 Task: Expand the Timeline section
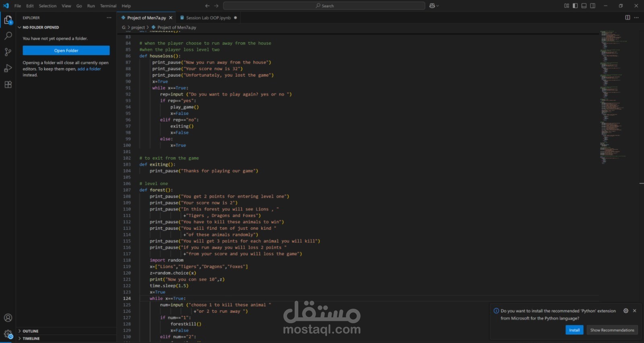click(x=31, y=339)
